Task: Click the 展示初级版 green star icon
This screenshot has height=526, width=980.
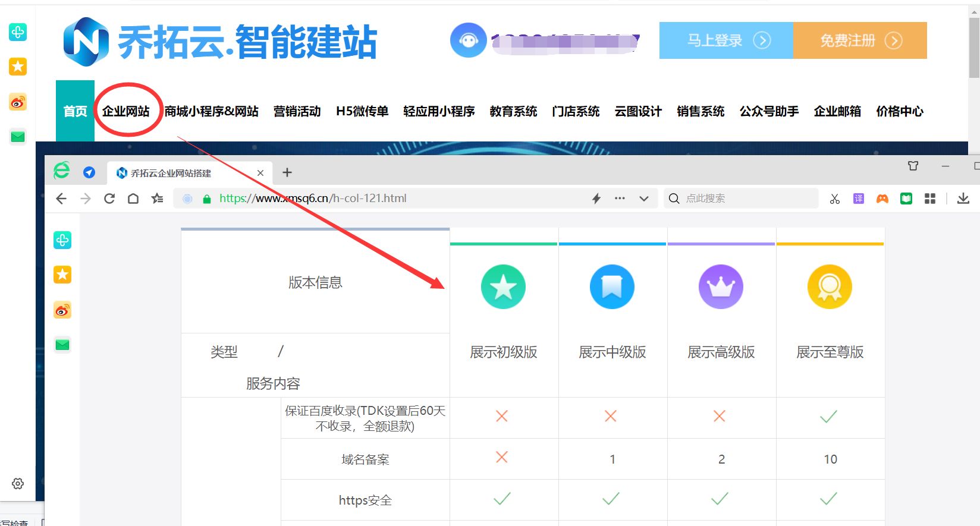Action: click(503, 287)
